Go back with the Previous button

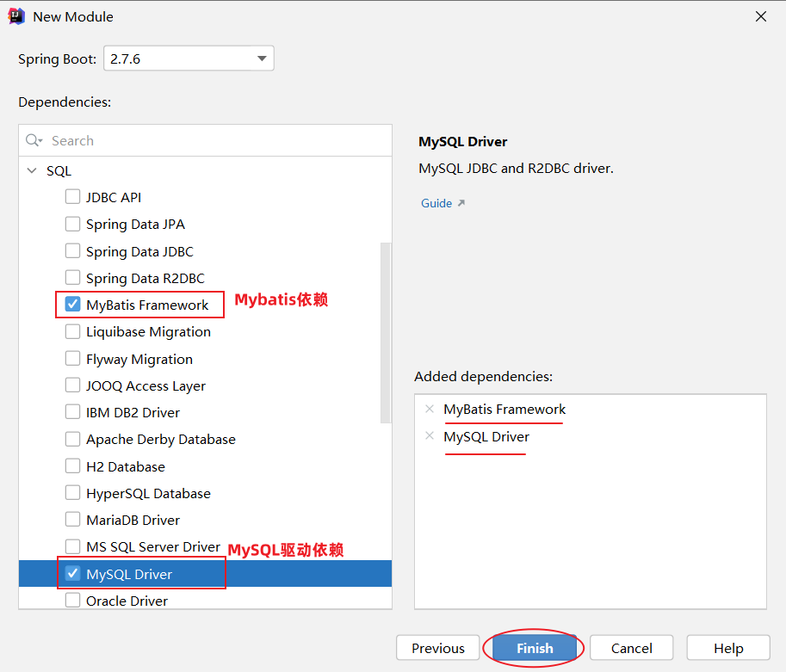pyautogui.click(x=437, y=648)
